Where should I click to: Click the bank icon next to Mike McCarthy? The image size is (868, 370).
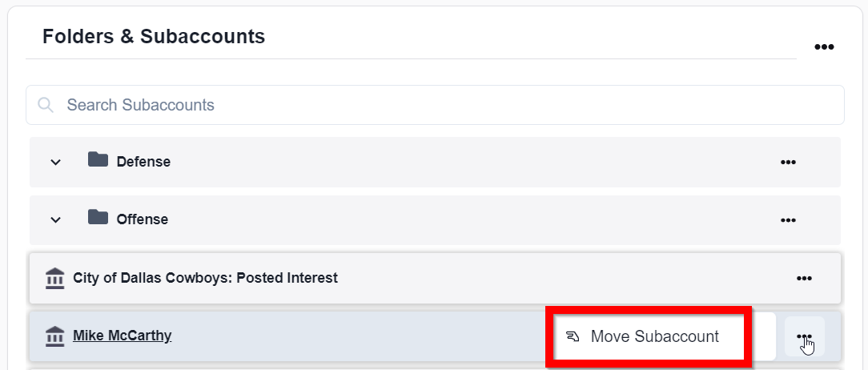[55, 336]
